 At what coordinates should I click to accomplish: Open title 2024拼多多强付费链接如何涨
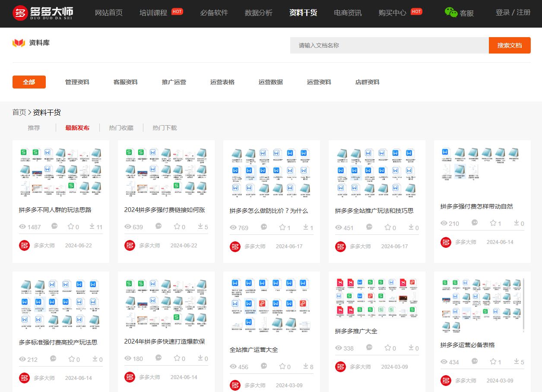[x=165, y=210]
